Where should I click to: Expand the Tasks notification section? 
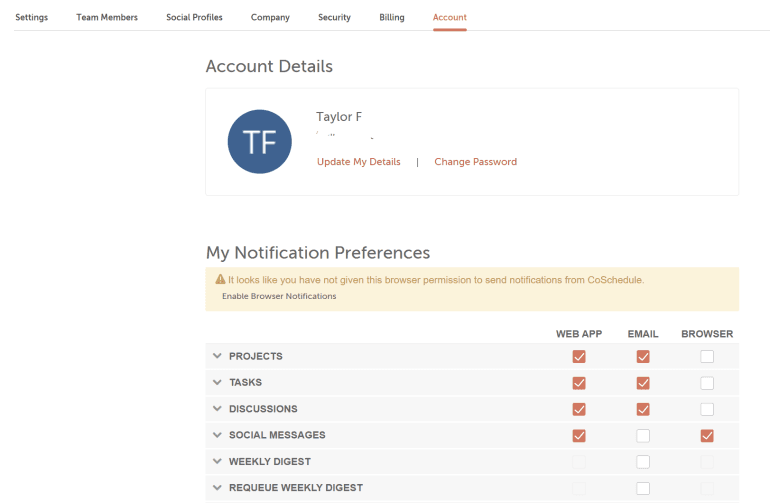coord(217,382)
